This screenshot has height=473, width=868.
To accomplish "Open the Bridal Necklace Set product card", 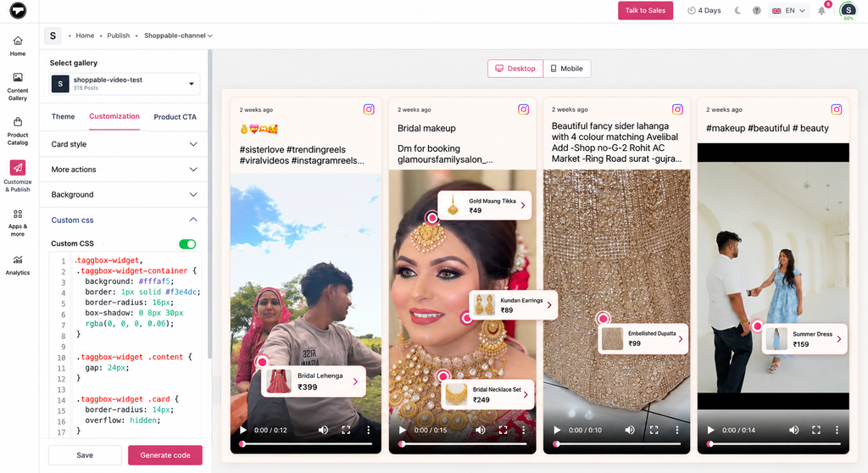I will point(487,394).
